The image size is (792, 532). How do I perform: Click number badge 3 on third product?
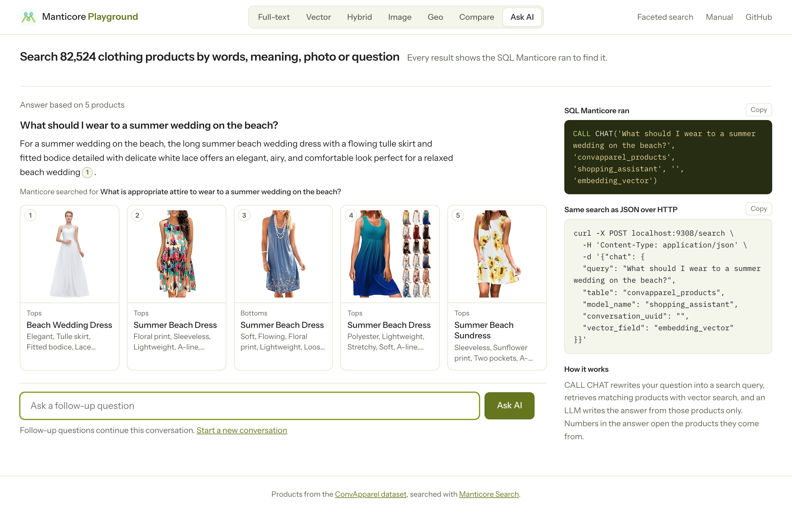(244, 216)
